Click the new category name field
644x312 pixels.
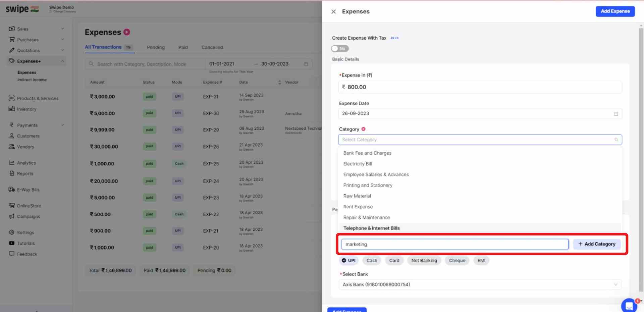click(x=455, y=244)
